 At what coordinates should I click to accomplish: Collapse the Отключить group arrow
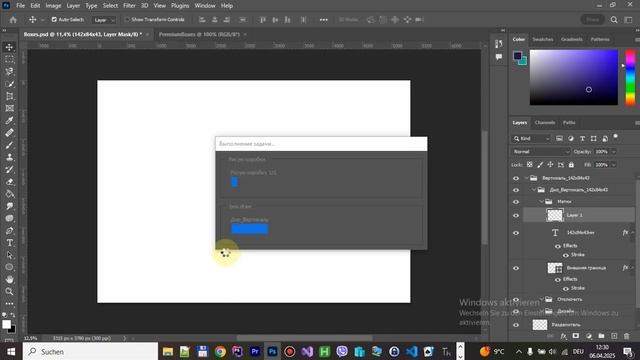click(542, 299)
